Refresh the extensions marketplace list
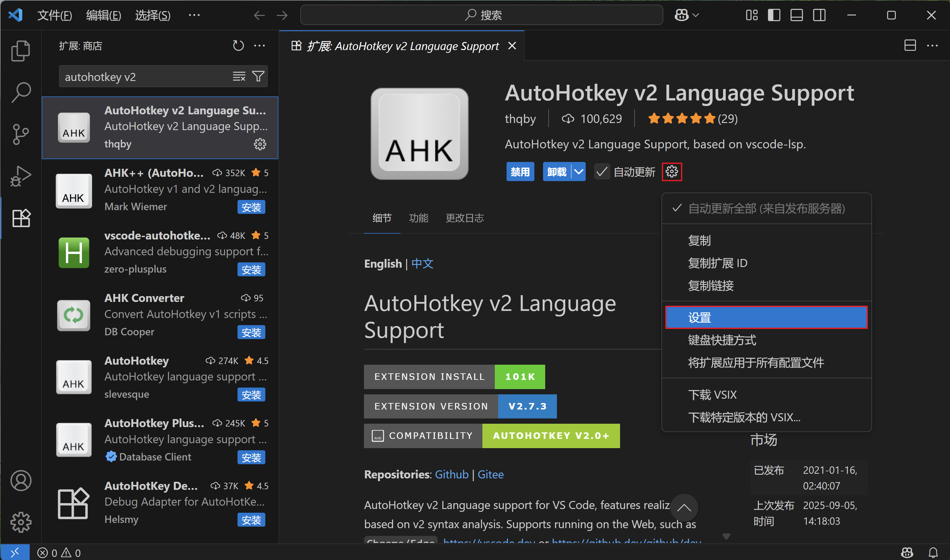950x560 pixels. tap(238, 46)
